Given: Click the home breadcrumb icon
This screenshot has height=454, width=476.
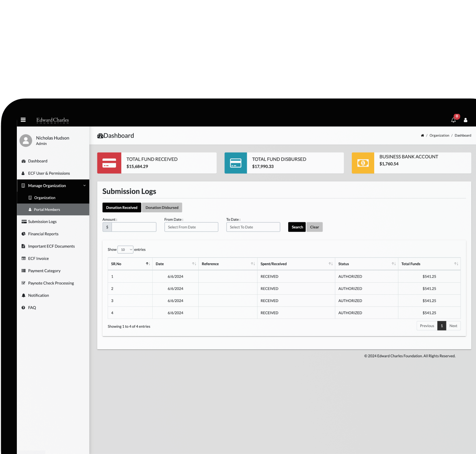Looking at the screenshot, I should point(422,135).
